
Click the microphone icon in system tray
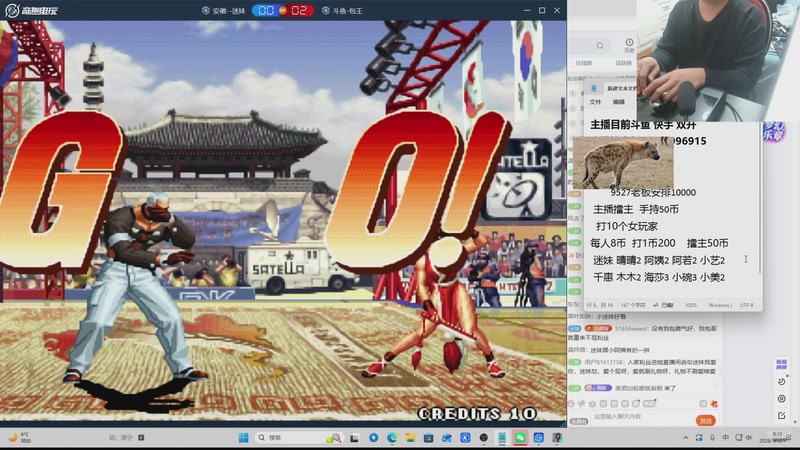click(x=712, y=438)
